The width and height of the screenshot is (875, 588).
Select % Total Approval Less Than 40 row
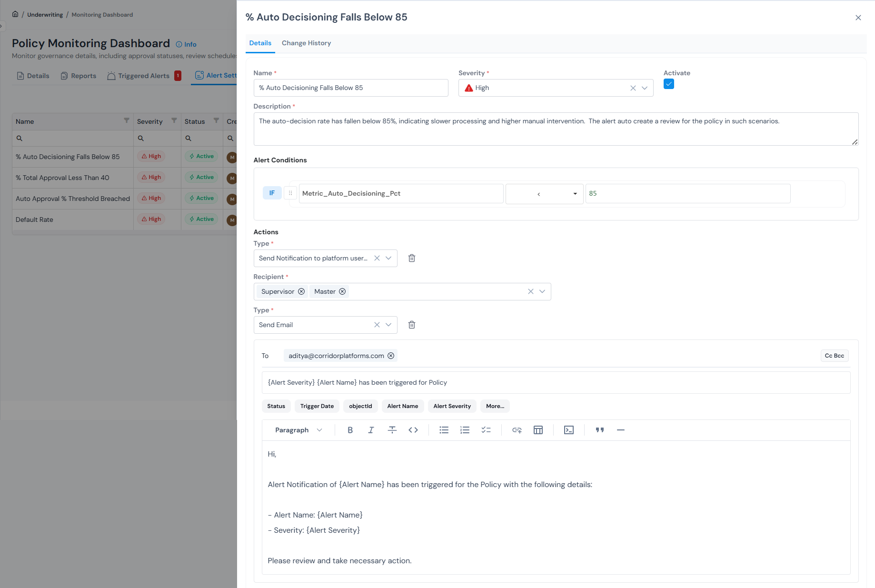[x=124, y=178]
